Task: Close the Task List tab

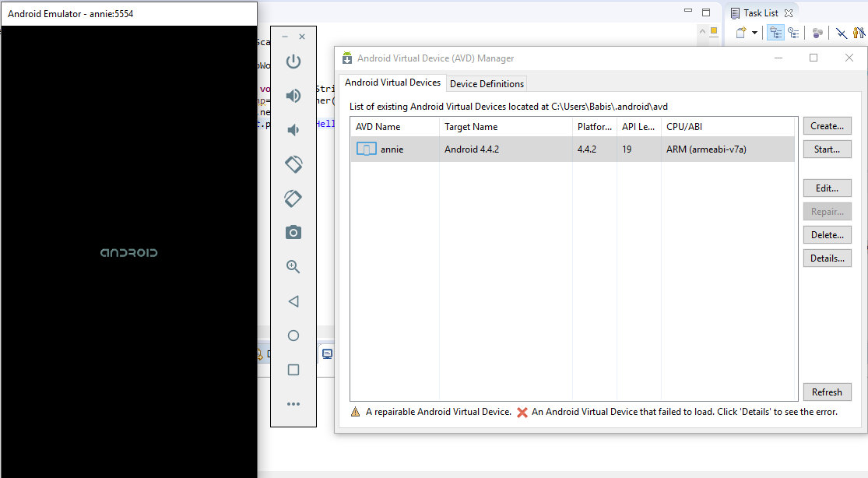Action: pos(789,12)
